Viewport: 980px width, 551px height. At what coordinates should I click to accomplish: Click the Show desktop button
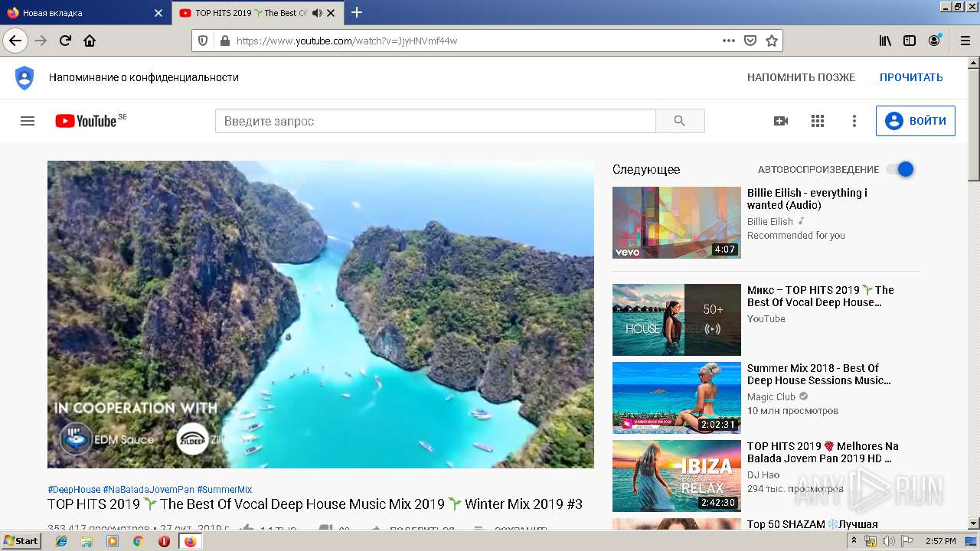pyautogui.click(x=972, y=541)
